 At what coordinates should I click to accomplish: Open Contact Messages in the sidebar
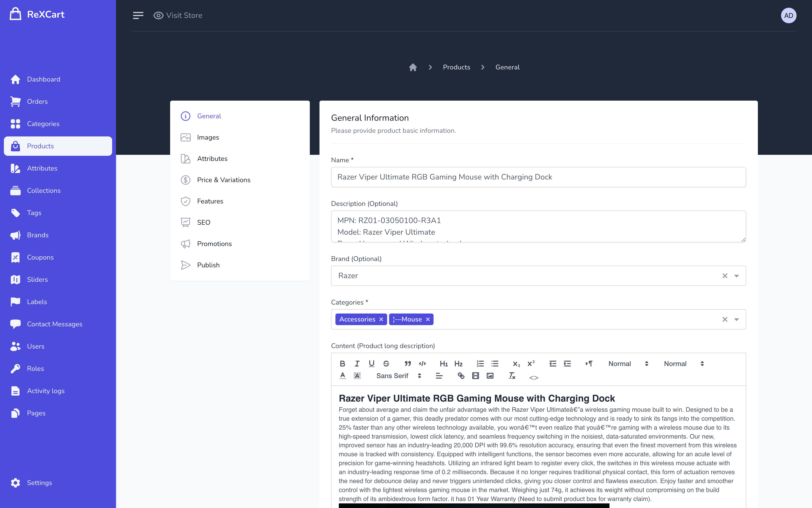click(x=58, y=324)
